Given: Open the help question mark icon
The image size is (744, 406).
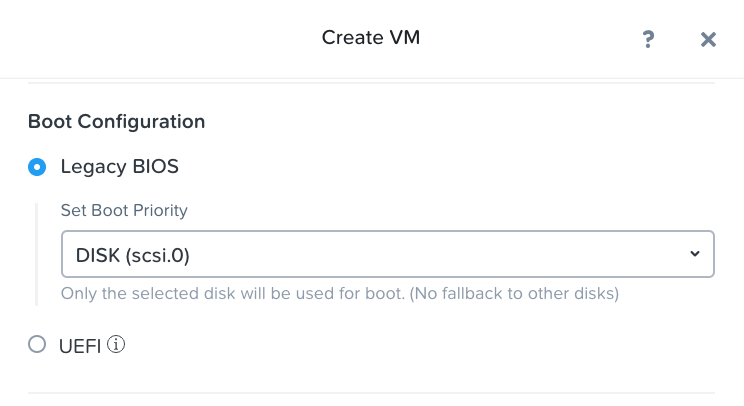Looking at the screenshot, I should (x=648, y=39).
